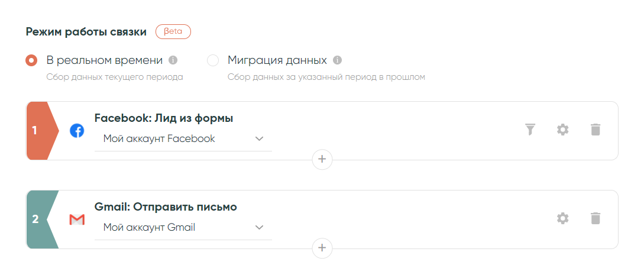
Task: Click «Gmail: Отправить письмо» title
Action: 166,207
